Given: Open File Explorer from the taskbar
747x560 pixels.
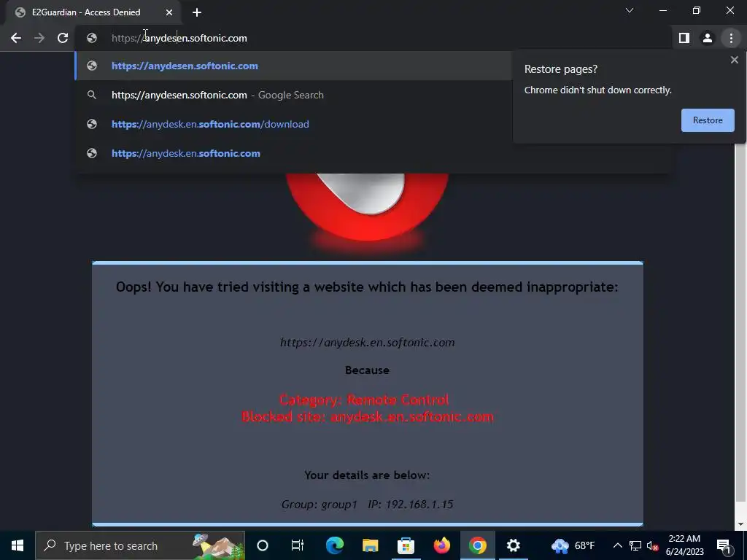Looking at the screenshot, I should tap(370, 545).
